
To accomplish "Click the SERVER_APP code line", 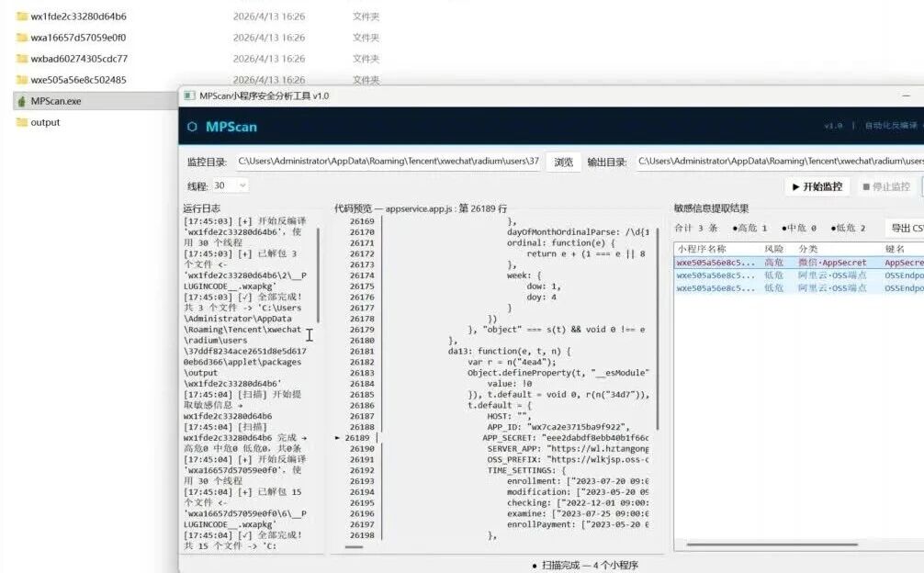I will [x=568, y=449].
